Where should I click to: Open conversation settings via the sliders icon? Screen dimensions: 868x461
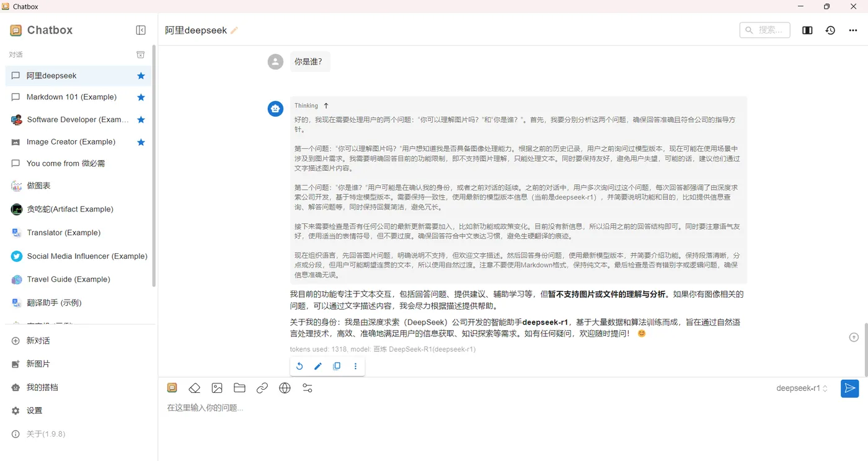point(308,388)
